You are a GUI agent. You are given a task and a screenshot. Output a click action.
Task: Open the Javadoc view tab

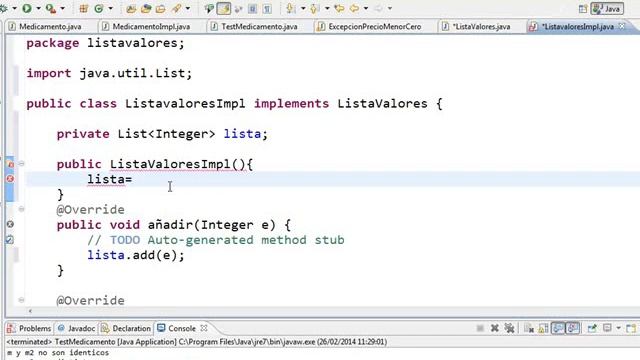click(76, 328)
